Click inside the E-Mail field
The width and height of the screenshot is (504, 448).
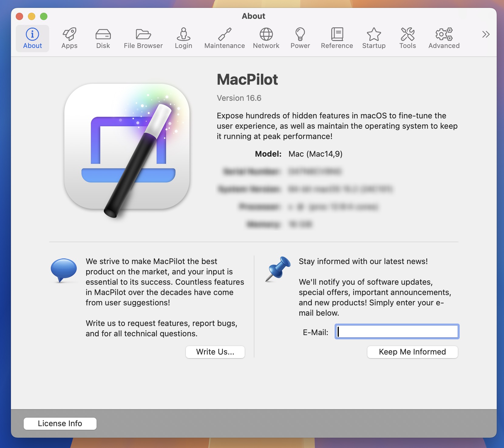(x=397, y=332)
